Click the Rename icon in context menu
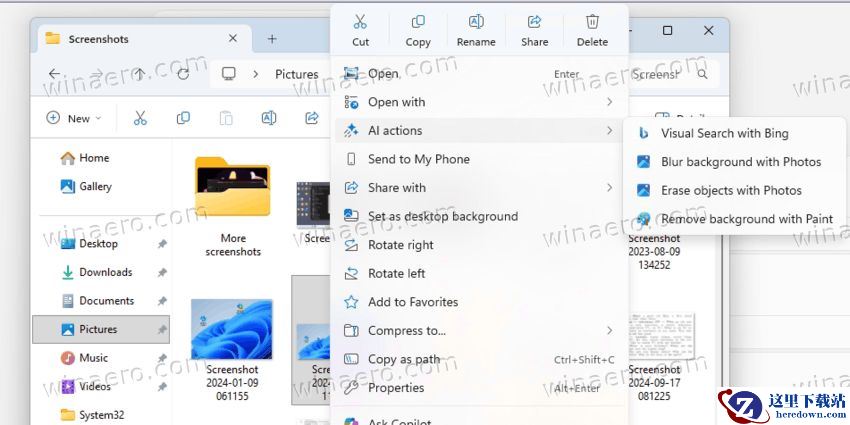 point(476,22)
